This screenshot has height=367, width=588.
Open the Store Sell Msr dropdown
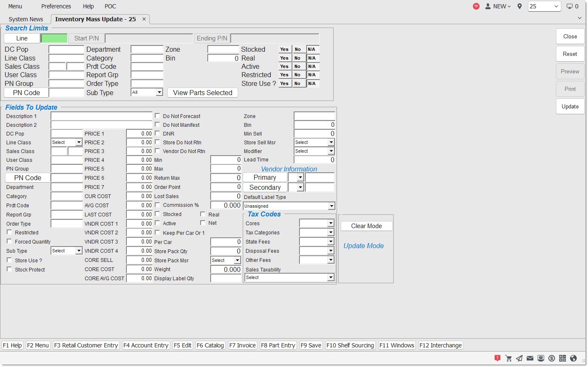click(x=331, y=142)
